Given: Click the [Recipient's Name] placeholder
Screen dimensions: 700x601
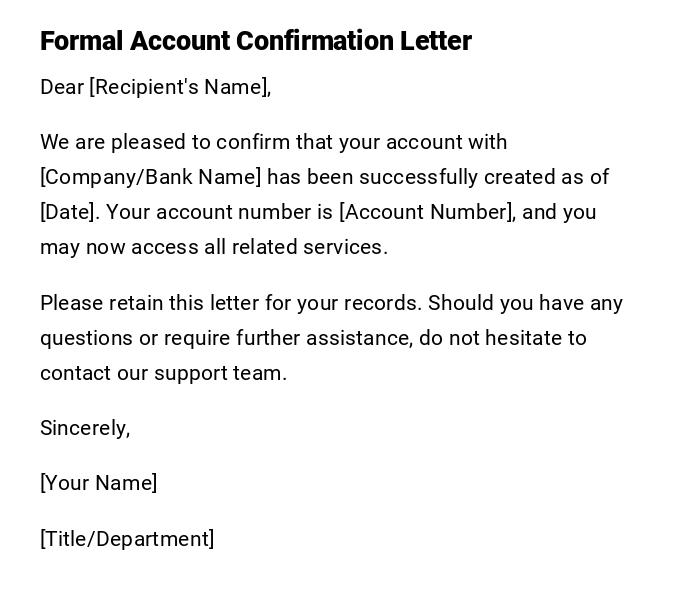Looking at the screenshot, I should [180, 87].
